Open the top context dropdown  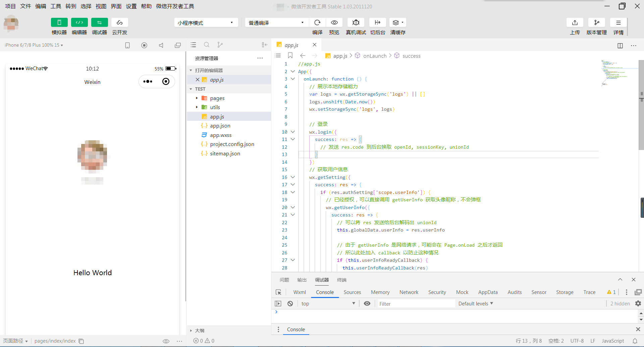pyautogui.click(x=328, y=303)
